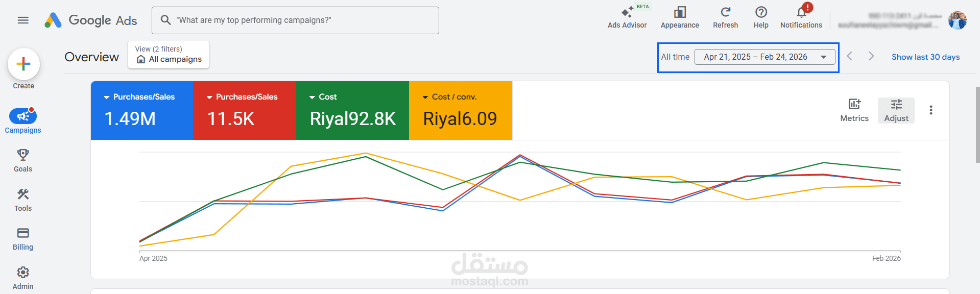Open the Appearance settings
This screenshot has width=980, height=294.
680,17
